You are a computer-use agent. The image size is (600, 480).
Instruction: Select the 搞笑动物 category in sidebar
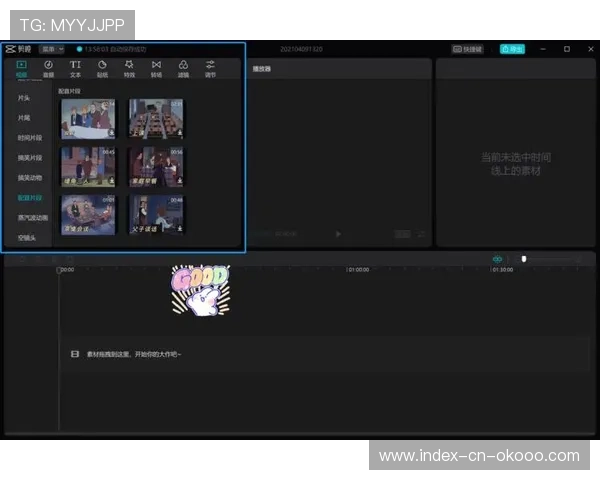pyautogui.click(x=30, y=177)
